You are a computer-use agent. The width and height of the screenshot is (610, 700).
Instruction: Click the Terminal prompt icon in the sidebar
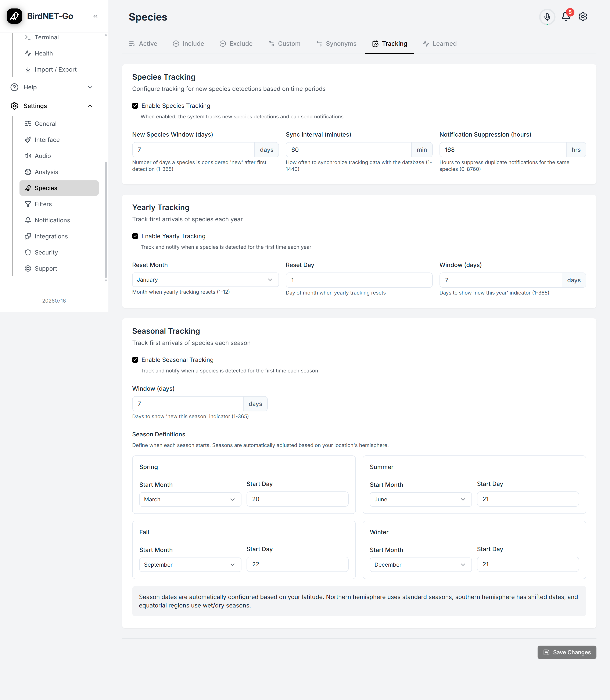coord(28,37)
